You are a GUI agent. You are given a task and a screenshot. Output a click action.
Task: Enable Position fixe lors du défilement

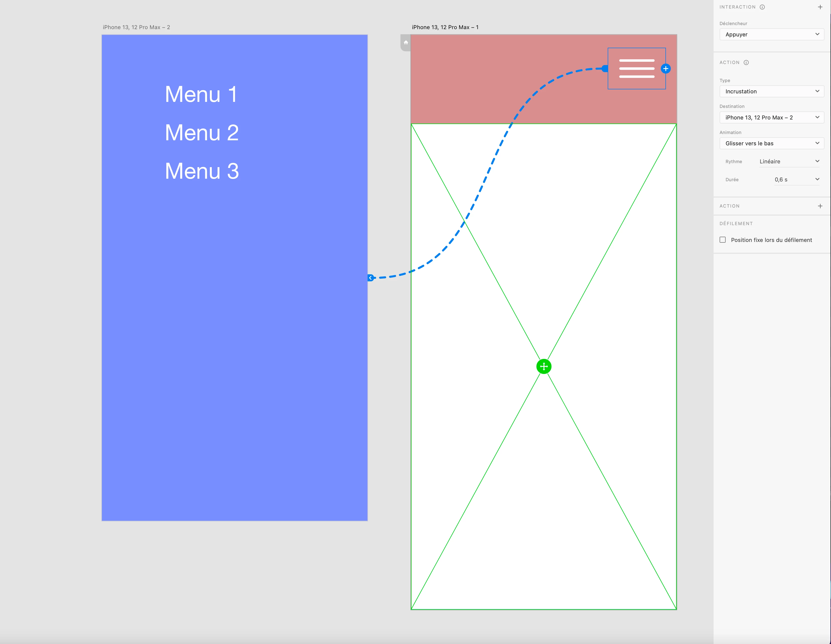[x=723, y=240]
